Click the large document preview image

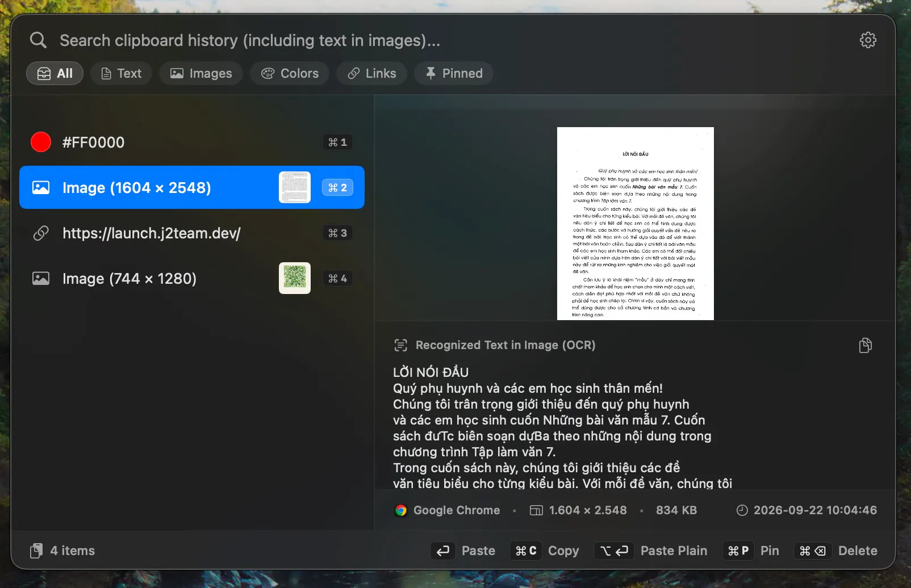(636, 224)
